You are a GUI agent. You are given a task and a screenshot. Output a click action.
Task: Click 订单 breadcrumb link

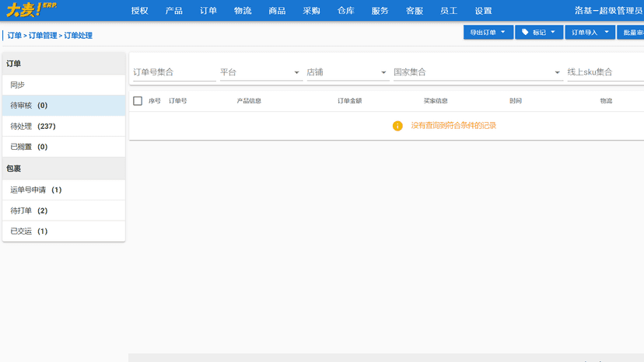coord(14,36)
